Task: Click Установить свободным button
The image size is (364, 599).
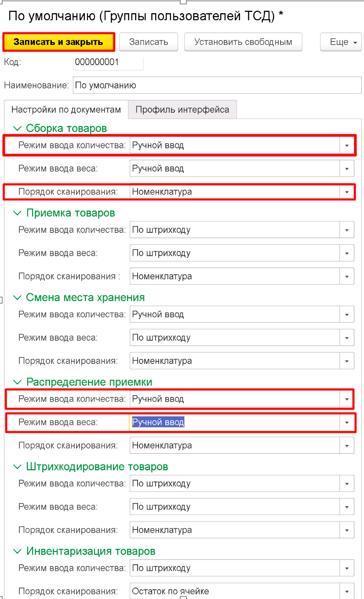Action: [243, 42]
